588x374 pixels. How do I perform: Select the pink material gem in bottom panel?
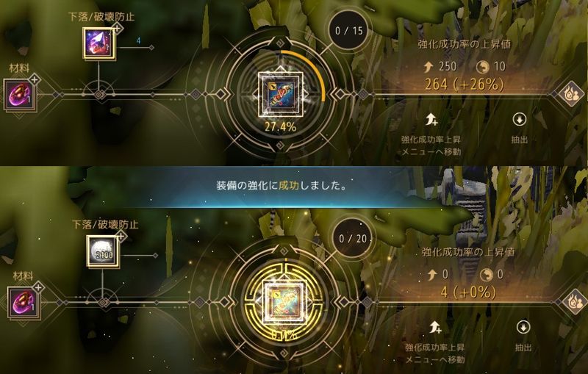click(x=24, y=303)
